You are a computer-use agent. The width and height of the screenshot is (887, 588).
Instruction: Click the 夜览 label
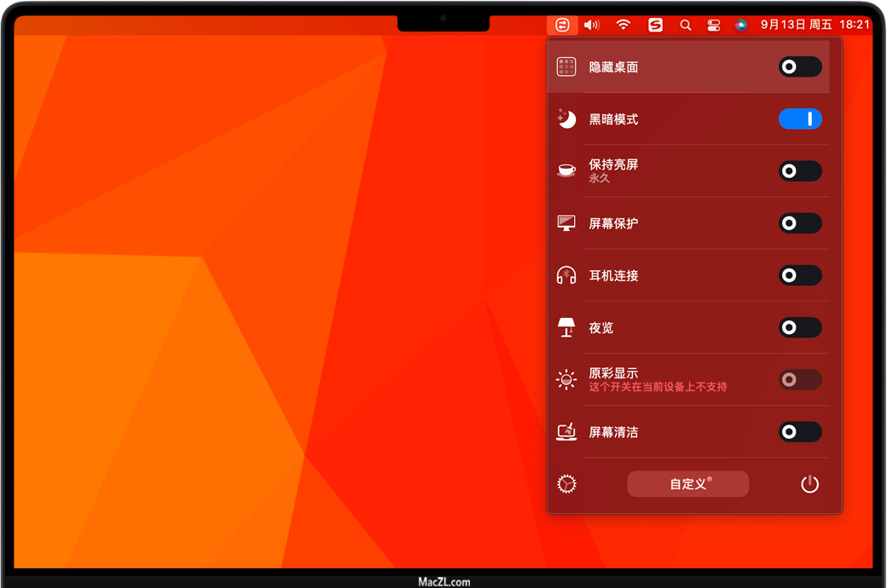600,328
